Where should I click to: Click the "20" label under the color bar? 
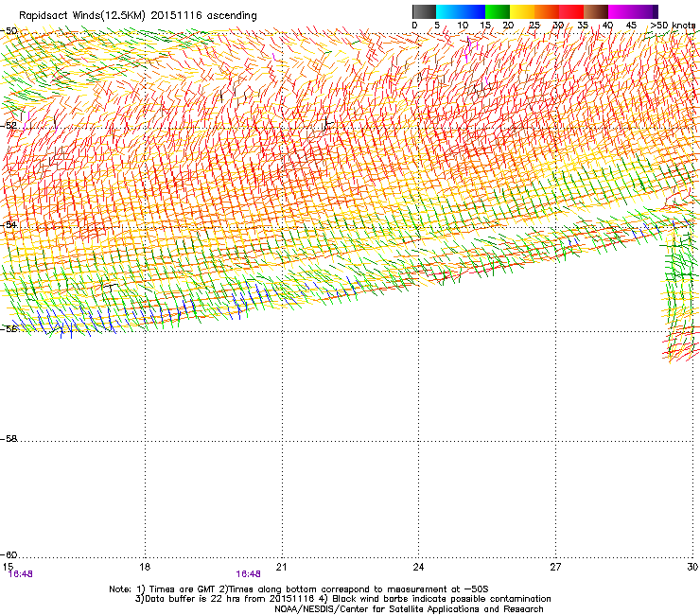(508, 26)
